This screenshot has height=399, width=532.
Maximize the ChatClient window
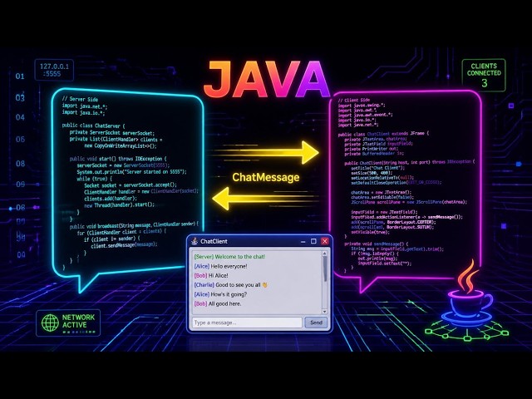[313, 241]
